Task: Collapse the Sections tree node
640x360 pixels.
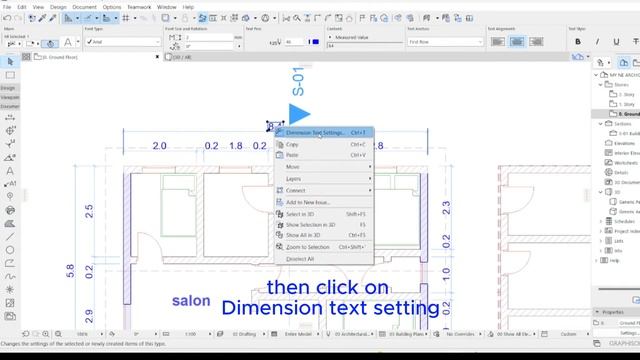Action: (x=601, y=123)
